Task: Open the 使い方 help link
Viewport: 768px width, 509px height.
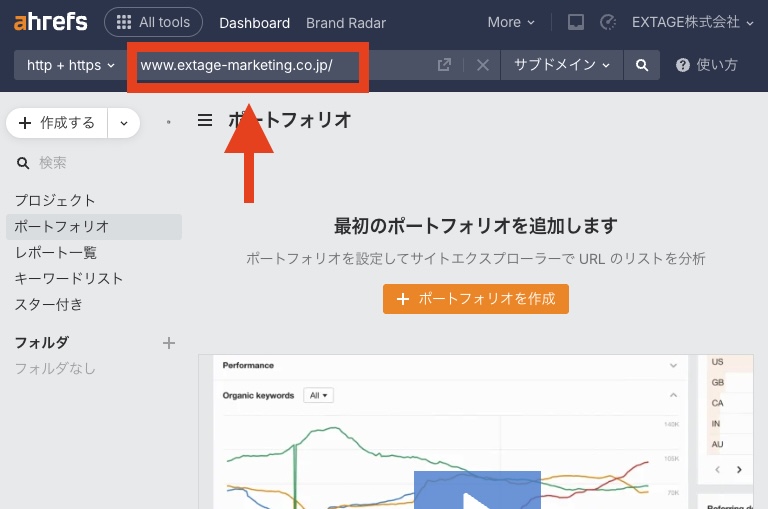Action: (x=707, y=65)
